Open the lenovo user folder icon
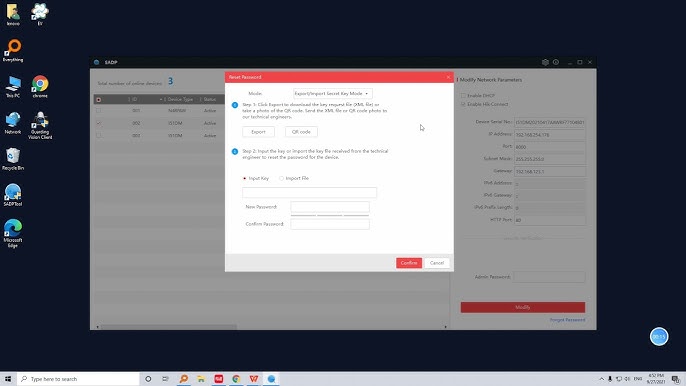 pos(13,14)
